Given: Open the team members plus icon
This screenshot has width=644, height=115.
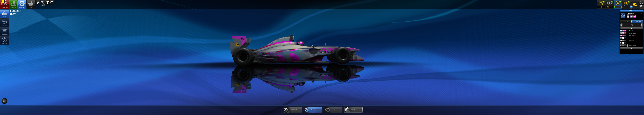Looking at the screenshot, I should pos(620,2).
